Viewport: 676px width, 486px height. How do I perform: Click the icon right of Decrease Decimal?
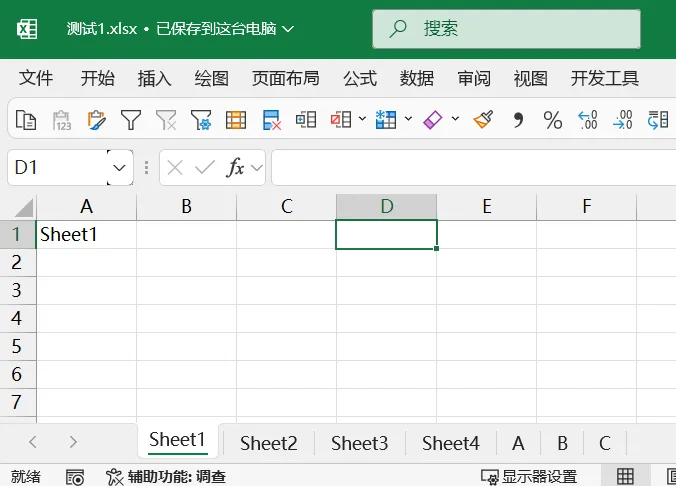[658, 120]
